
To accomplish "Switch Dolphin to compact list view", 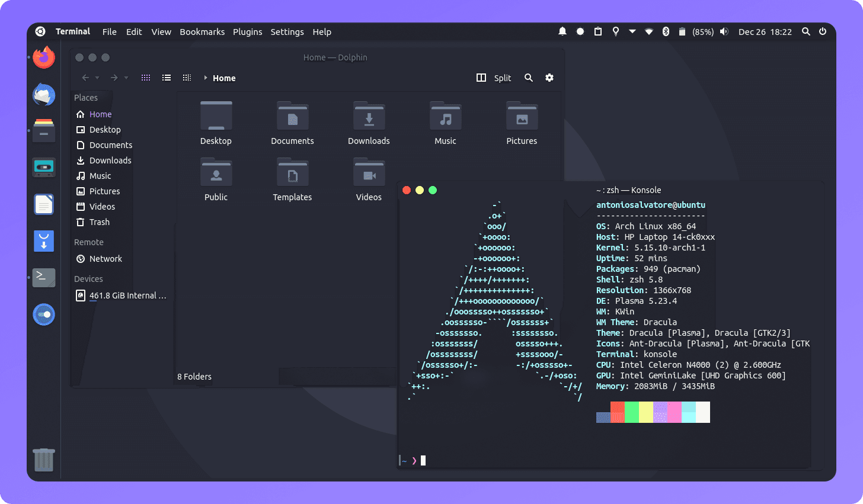I will 167,78.
